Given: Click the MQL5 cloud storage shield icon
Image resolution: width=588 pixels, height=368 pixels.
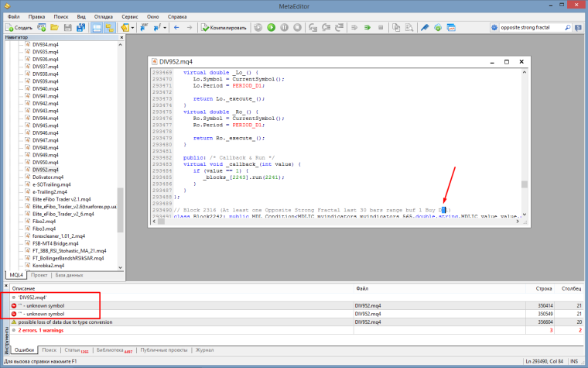Looking at the screenshot, I should coord(438,27).
